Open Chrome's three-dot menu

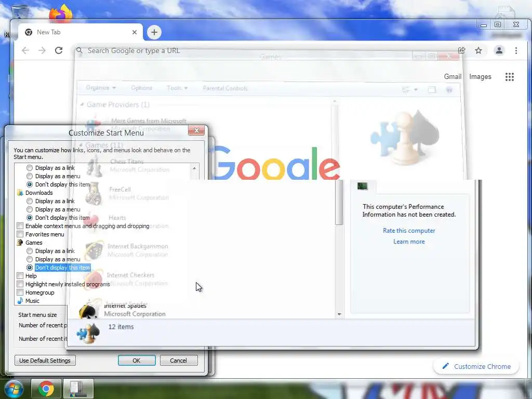click(516, 50)
